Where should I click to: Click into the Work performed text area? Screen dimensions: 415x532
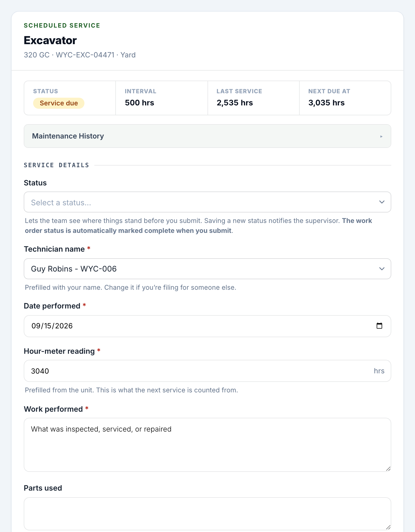click(208, 445)
